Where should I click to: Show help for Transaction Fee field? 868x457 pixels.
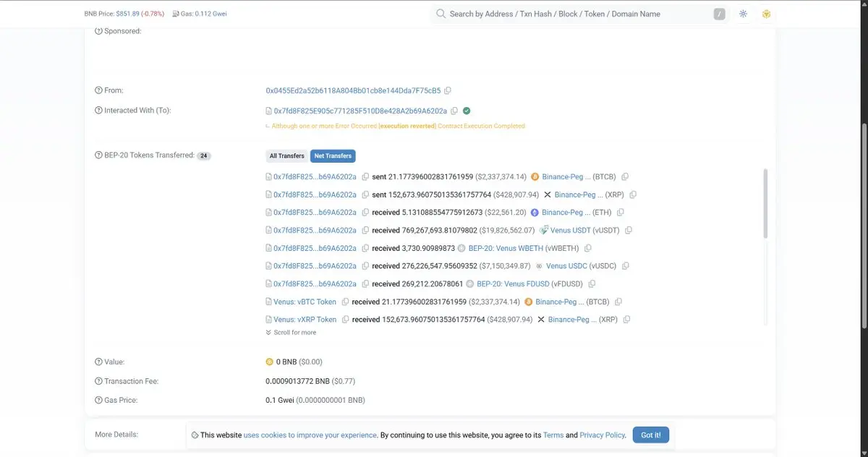(x=98, y=381)
